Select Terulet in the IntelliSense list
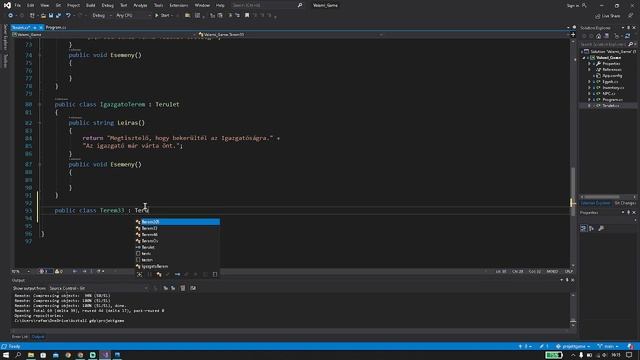The width and height of the screenshot is (640, 360). coord(178,247)
